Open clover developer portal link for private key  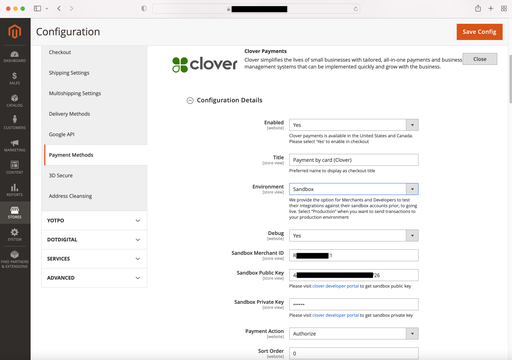[335, 315]
